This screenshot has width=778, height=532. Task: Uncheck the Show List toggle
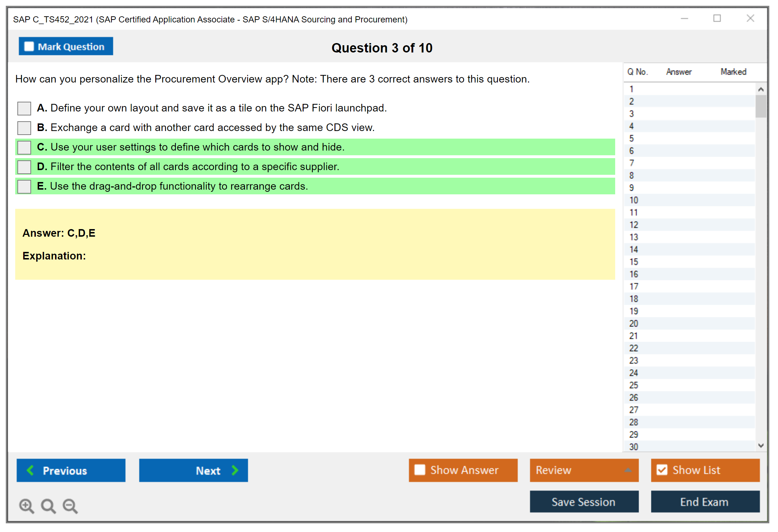point(662,470)
